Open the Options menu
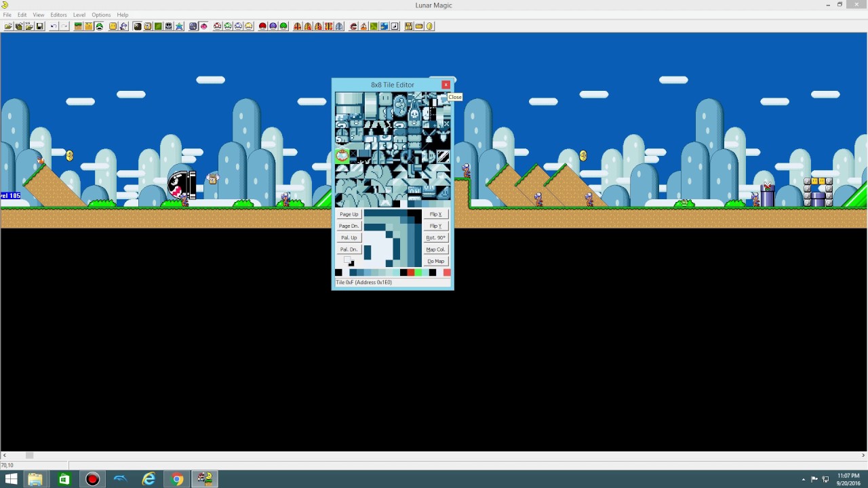 pos(101,15)
